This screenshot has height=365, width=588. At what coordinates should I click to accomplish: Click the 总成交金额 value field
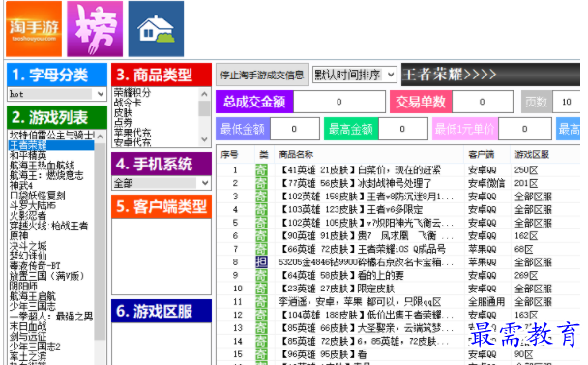(x=339, y=102)
